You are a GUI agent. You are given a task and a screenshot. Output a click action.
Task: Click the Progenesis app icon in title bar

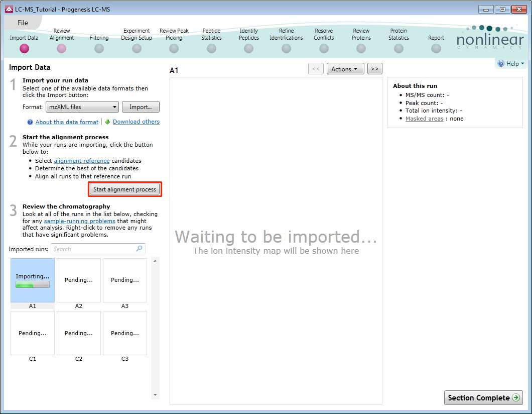tap(9, 9)
